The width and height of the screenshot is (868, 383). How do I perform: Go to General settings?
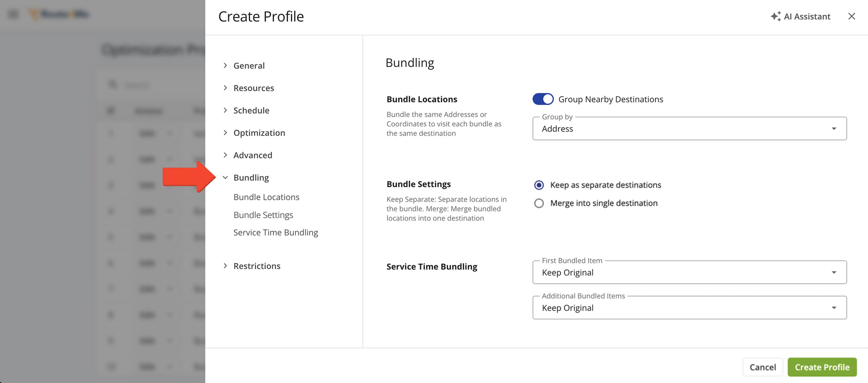coord(249,66)
